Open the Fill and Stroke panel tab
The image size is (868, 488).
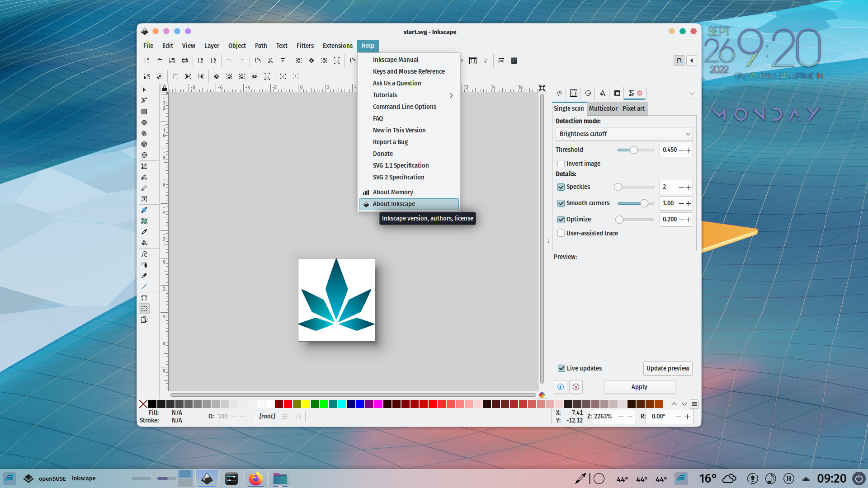(x=603, y=93)
